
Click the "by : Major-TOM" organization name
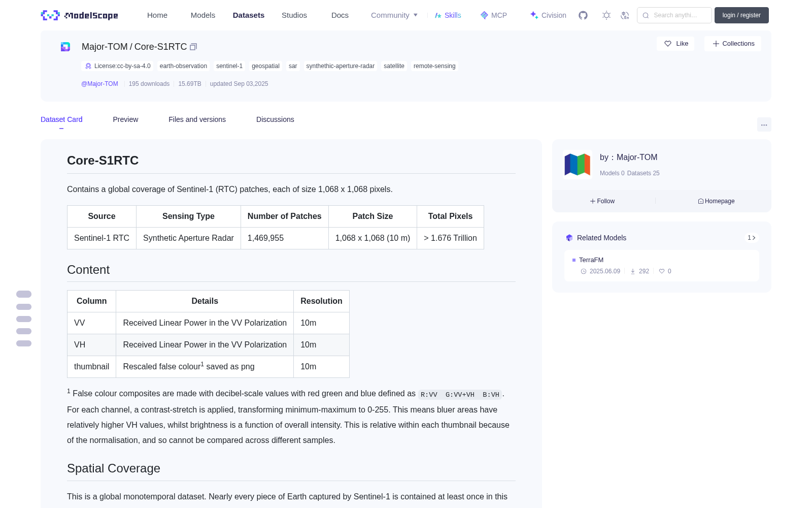pyautogui.click(x=628, y=157)
